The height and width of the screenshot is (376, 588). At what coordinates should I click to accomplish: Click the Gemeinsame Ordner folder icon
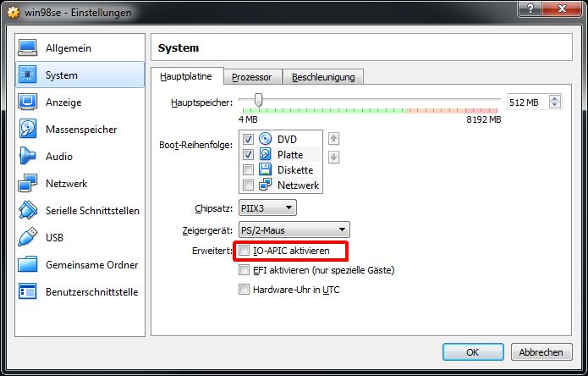[28, 264]
